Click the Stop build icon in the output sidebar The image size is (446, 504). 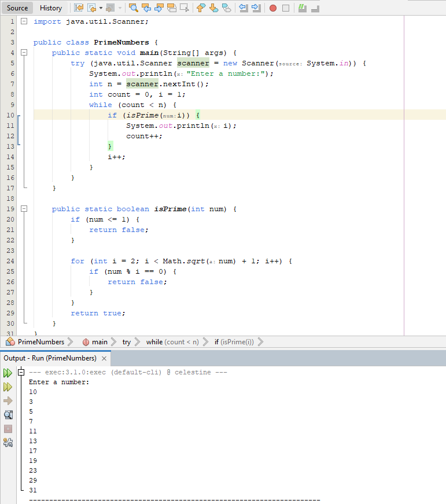[x=8, y=429]
